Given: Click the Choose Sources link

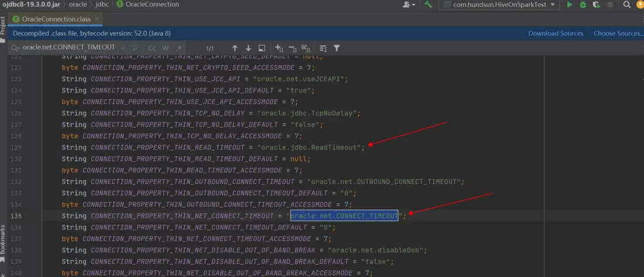Looking at the screenshot, I should click(618, 33).
